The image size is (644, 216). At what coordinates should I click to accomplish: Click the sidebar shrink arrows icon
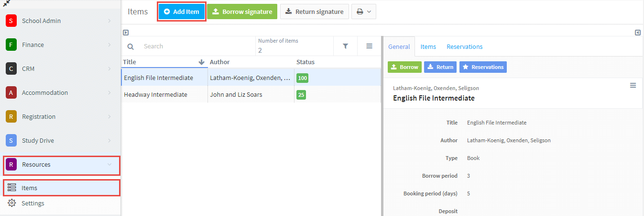[7, 3]
